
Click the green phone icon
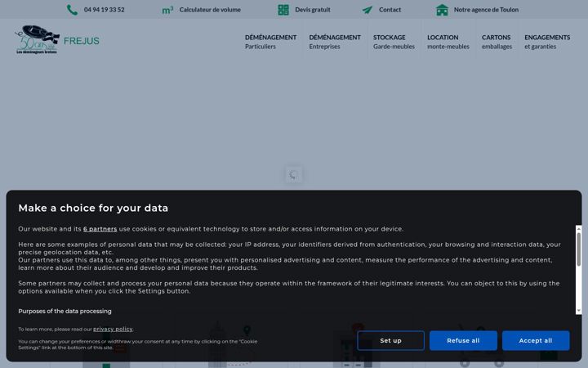[72, 10]
